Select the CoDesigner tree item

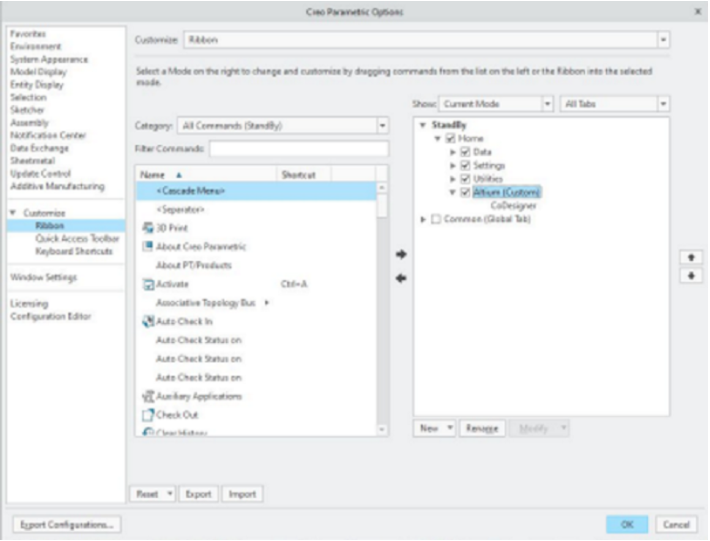pyautogui.click(x=513, y=206)
